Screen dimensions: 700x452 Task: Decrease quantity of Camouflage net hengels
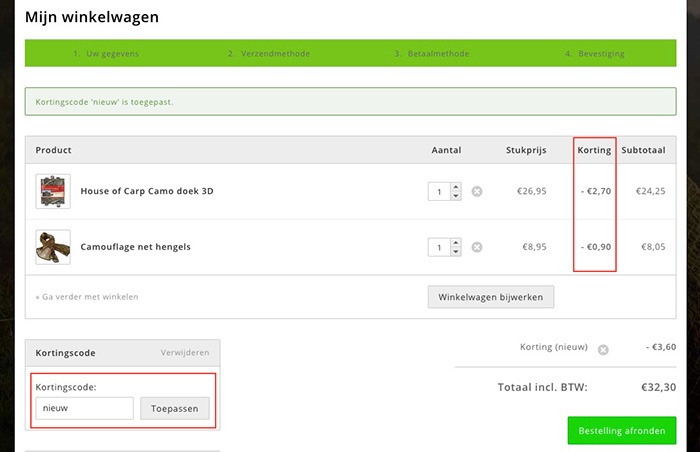[456, 252]
